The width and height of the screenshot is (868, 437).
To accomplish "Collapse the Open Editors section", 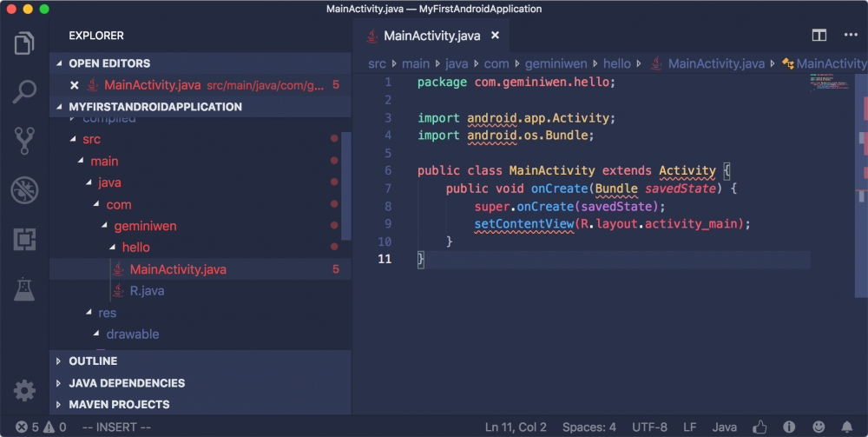I will (59, 63).
